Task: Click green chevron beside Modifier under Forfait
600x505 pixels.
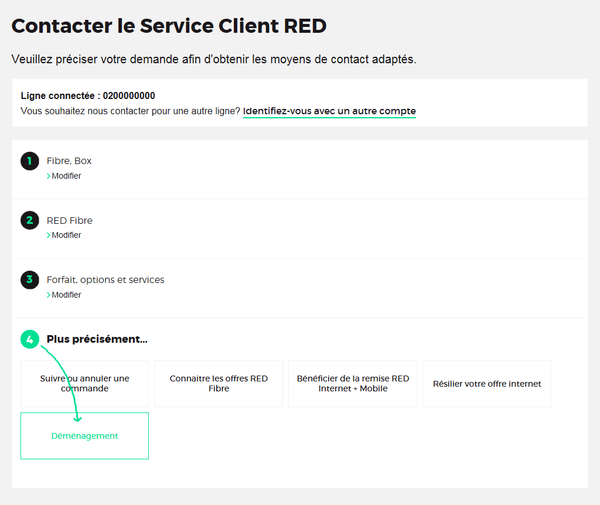Action: pos(49,295)
